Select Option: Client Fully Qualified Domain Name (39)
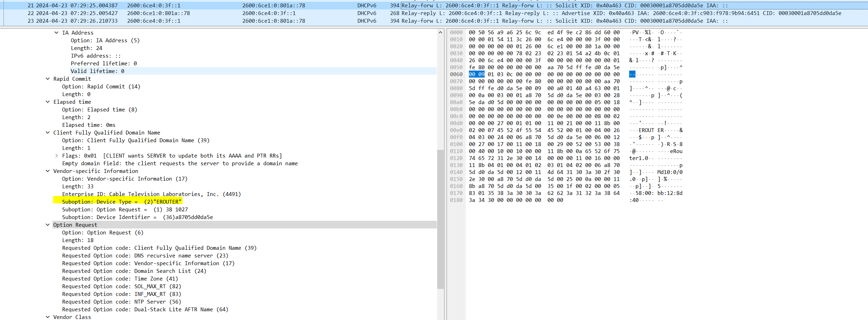Image resolution: width=868 pixels, height=320 pixels. click(136, 140)
